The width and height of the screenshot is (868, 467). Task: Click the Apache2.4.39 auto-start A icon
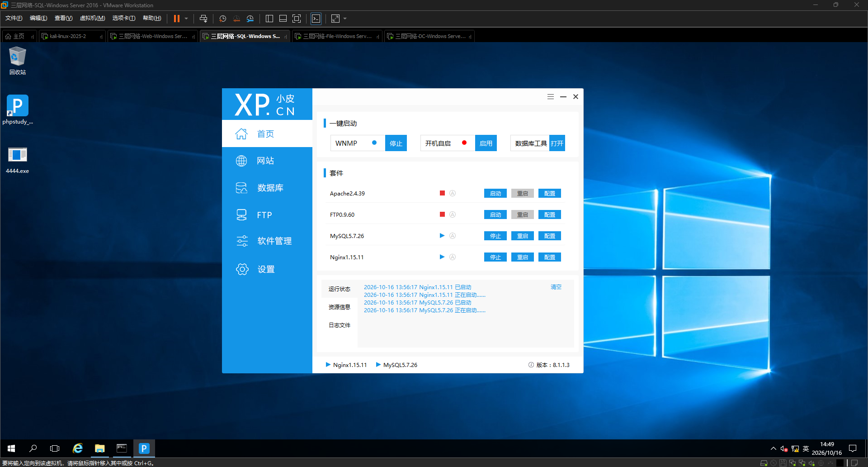coord(453,193)
